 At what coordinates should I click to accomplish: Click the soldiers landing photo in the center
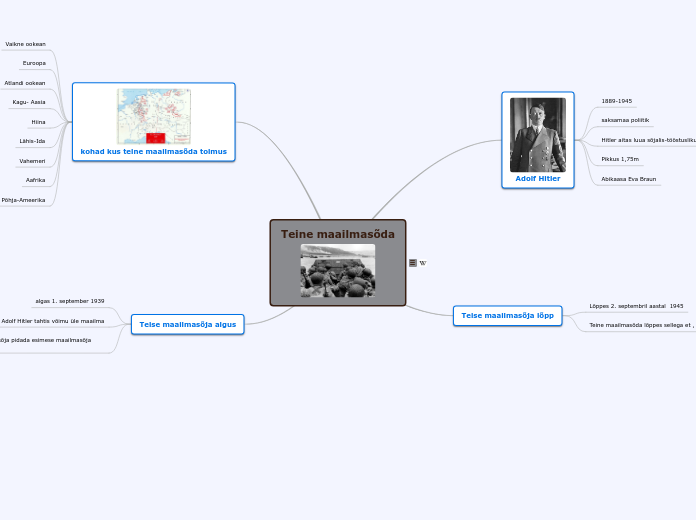pyautogui.click(x=338, y=270)
